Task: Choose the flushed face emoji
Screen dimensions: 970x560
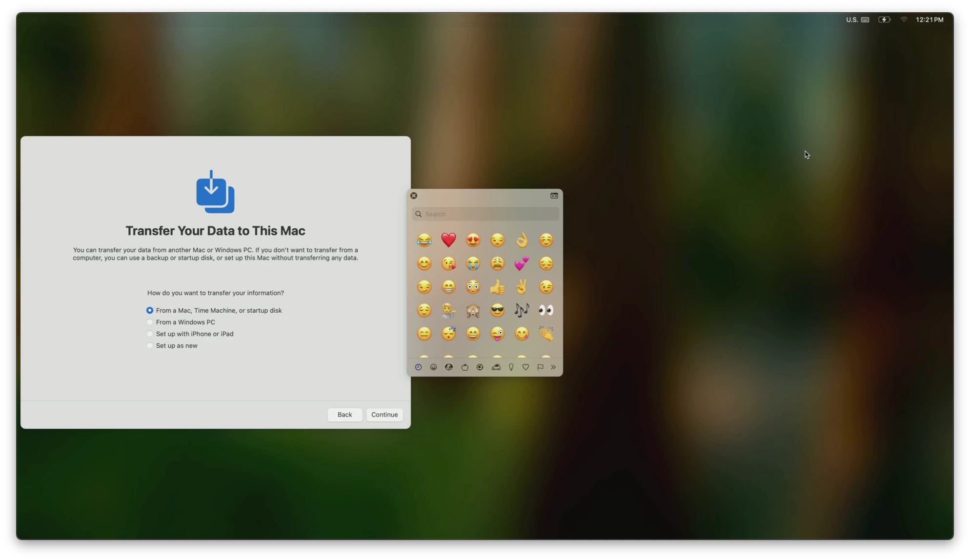Action: tap(473, 287)
